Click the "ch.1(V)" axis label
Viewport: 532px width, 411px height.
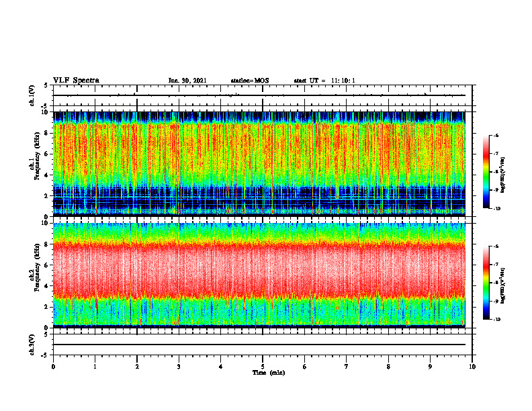coord(32,95)
